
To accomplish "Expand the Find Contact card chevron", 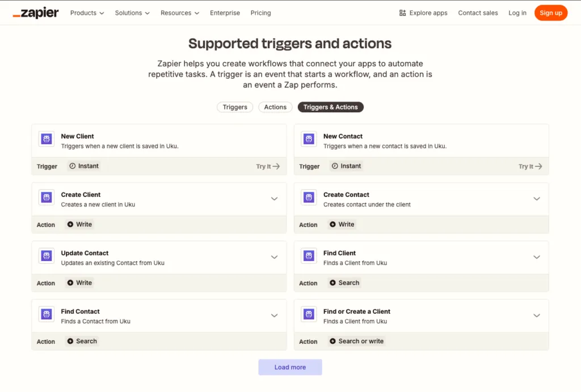I will tap(274, 315).
